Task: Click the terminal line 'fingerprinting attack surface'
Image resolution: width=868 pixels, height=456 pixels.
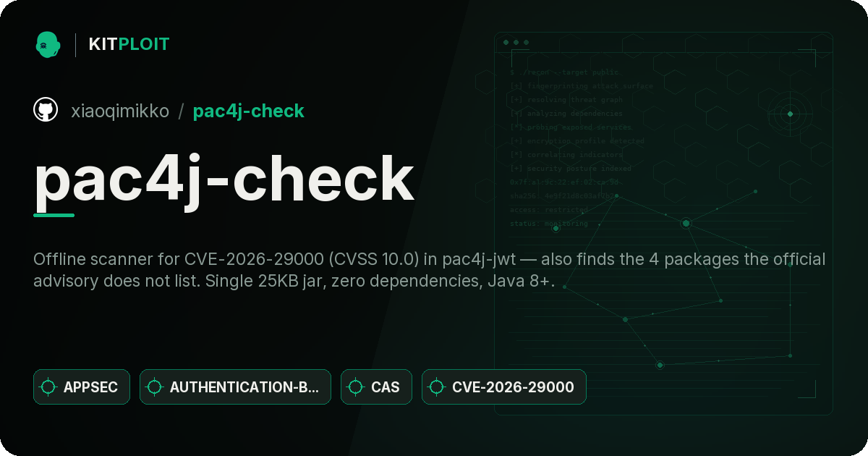Action: 582,86
